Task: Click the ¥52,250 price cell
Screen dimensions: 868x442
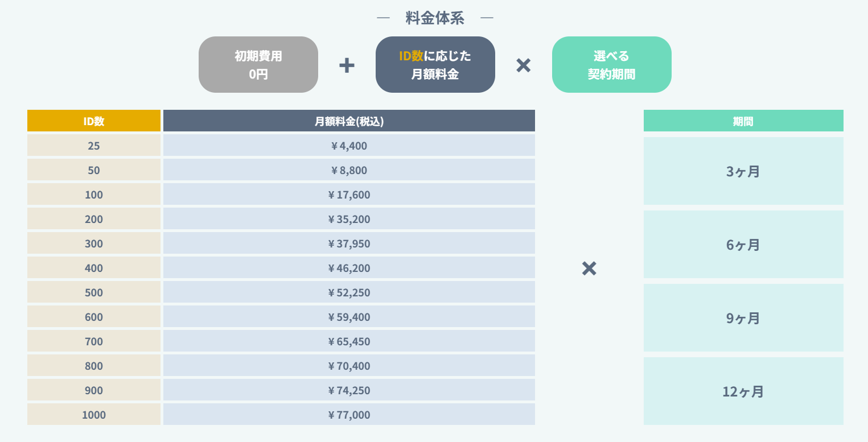Action: (349, 292)
